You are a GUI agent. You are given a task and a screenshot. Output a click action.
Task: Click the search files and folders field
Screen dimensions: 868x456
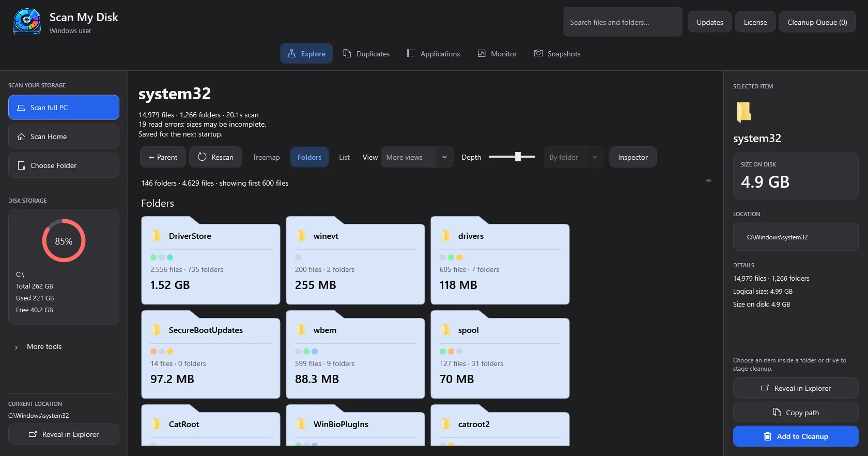click(x=623, y=22)
